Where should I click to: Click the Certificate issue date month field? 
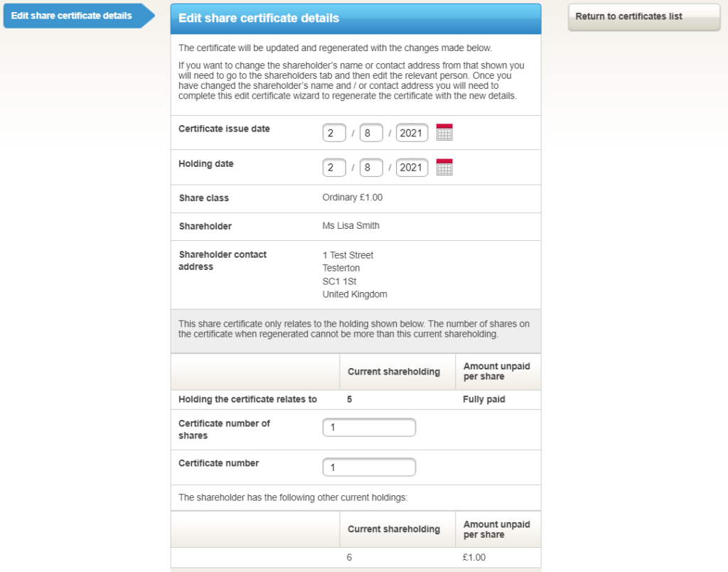click(x=371, y=133)
